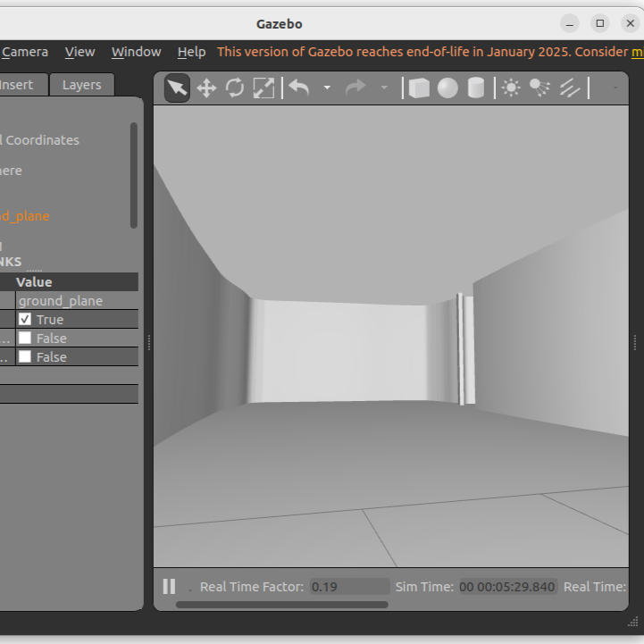Add a point light
The image size is (644, 644).
click(511, 88)
